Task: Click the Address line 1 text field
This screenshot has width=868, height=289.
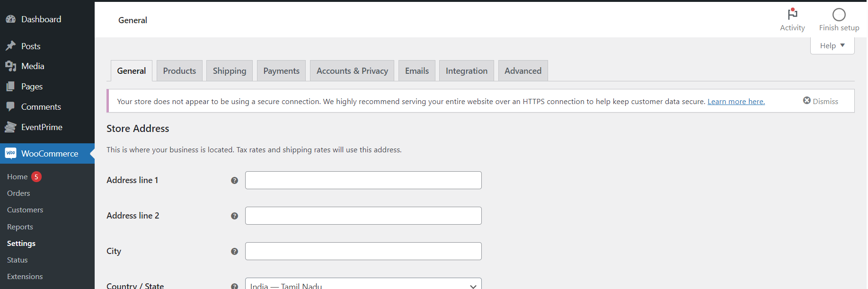Action: tap(363, 180)
